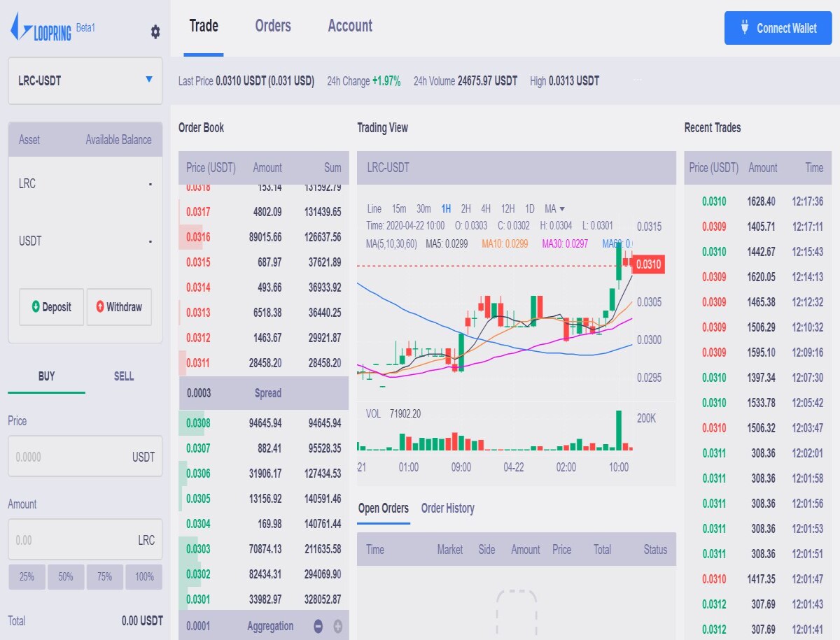
Task: Focus the Amount LRC input field
Action: pyautogui.click(x=85, y=540)
